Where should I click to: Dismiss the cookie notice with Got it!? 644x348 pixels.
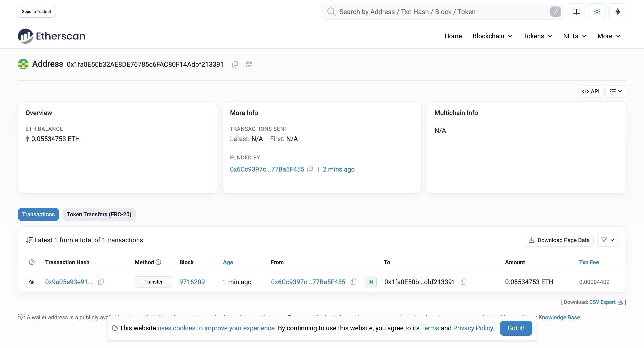click(x=516, y=328)
